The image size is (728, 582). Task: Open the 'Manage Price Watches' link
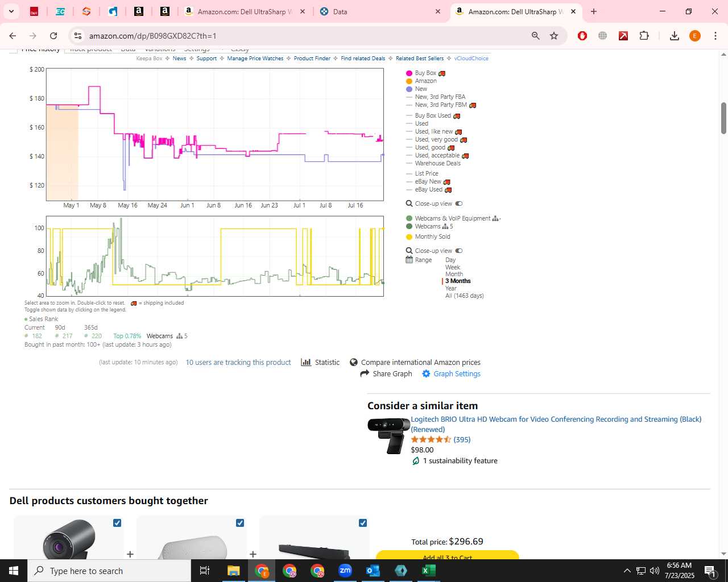pyautogui.click(x=255, y=58)
